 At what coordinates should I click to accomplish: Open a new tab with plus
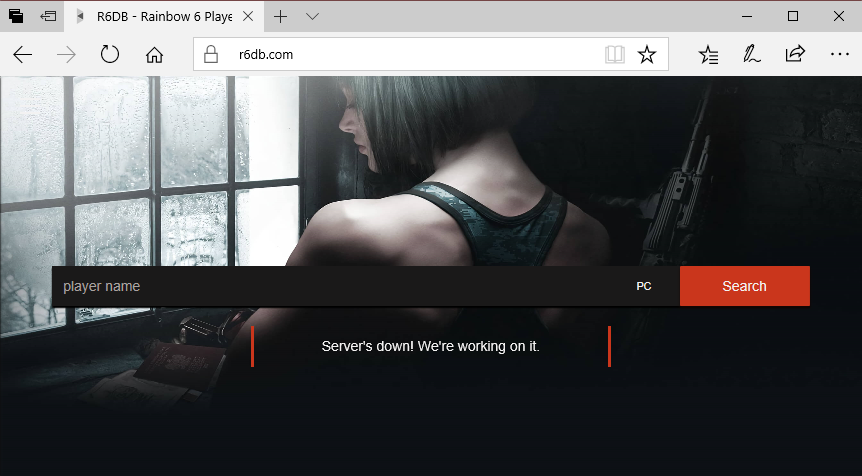280,16
